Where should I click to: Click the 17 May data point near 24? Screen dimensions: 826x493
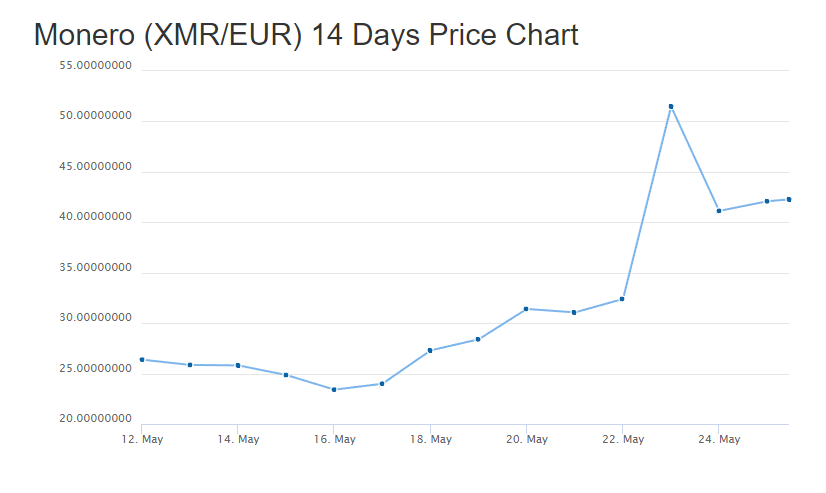tap(382, 384)
